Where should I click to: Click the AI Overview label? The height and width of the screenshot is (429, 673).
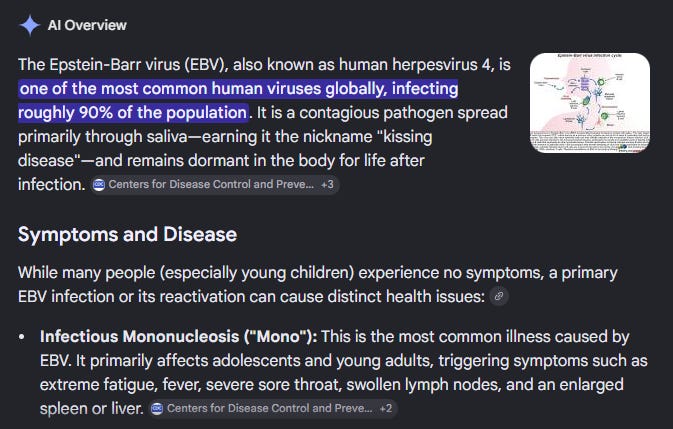click(87, 25)
